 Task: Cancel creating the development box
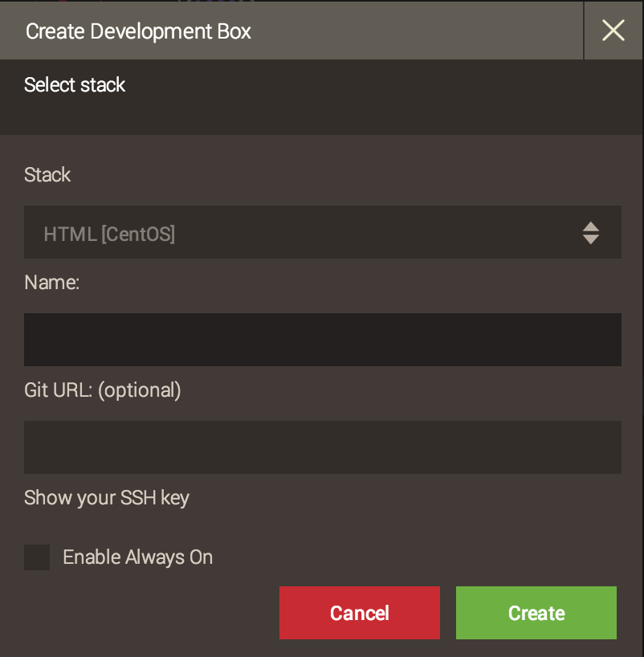[360, 613]
